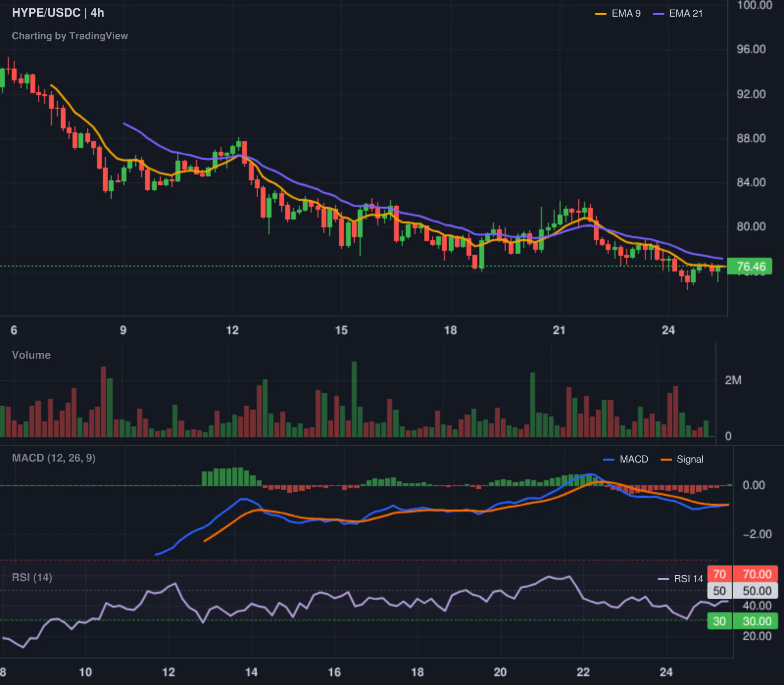Viewport: 784px width, 685px height.
Task: Click the RSI 14 legend entry
Action: (681, 579)
